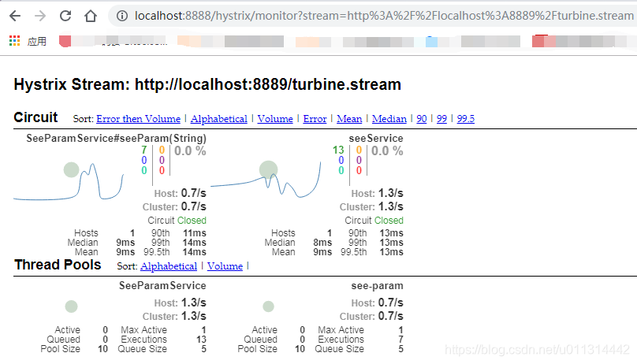
Task: Sort circuits by Error then Volume
Action: (138, 119)
